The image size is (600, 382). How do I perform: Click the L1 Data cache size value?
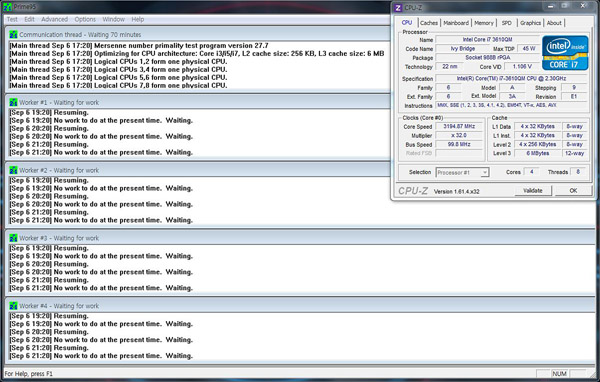tap(537, 126)
